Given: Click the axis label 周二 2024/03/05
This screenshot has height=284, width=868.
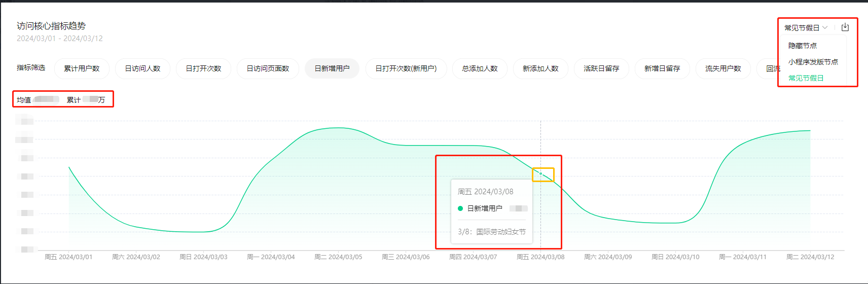Looking at the screenshot, I should click(x=338, y=257).
